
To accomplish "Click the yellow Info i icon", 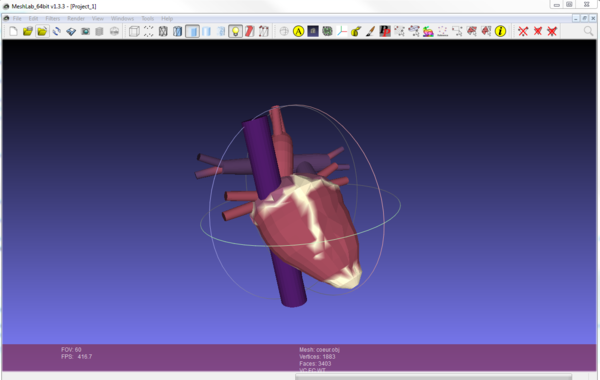I will point(500,31).
